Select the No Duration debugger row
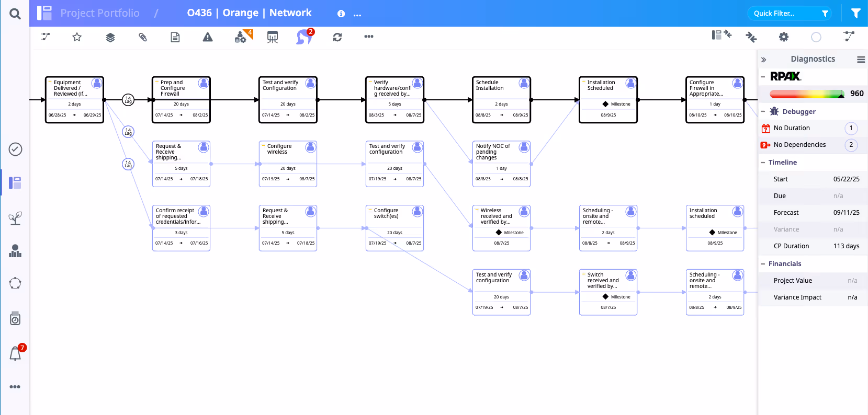 813,128
